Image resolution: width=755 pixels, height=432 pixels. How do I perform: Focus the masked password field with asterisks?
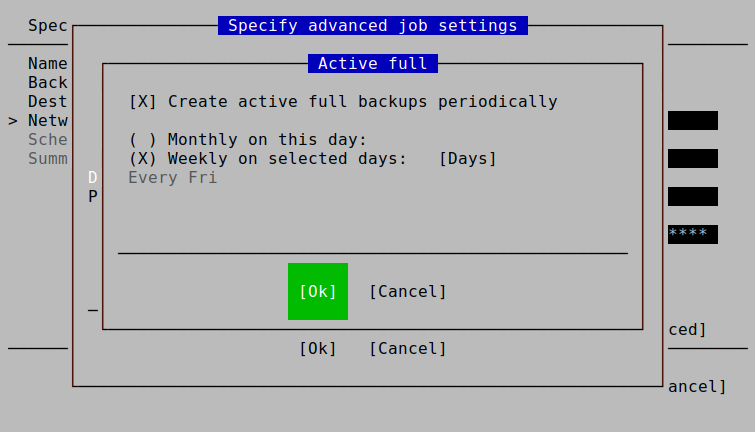(692, 234)
